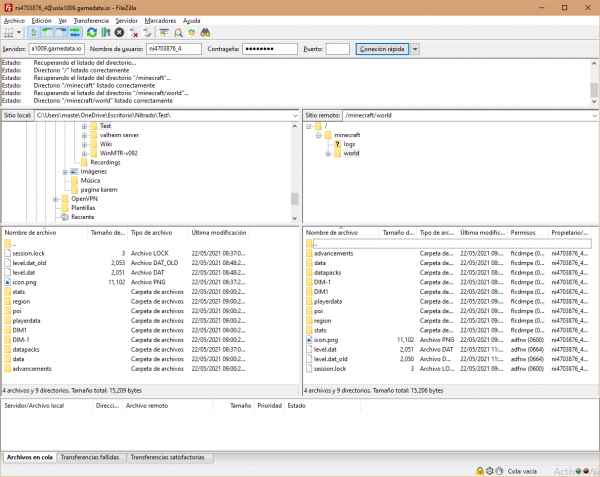Viewport: 600px width, 477px height.
Task: Click the lock encryption status icon
Action: [480, 471]
